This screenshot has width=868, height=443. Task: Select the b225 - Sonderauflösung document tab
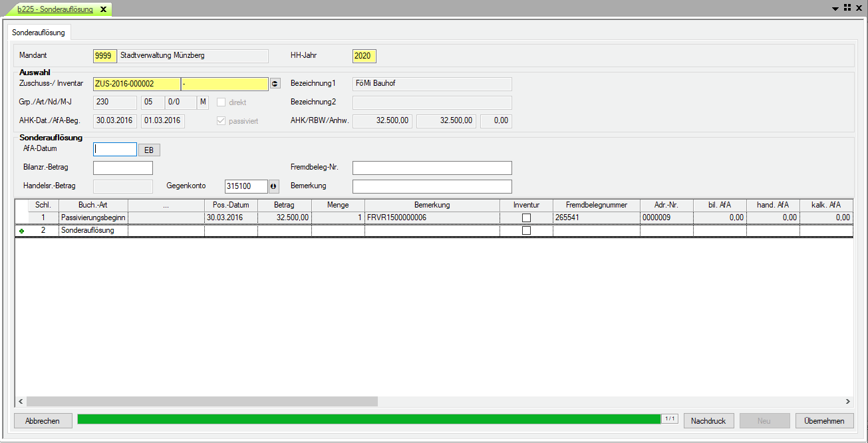55,9
